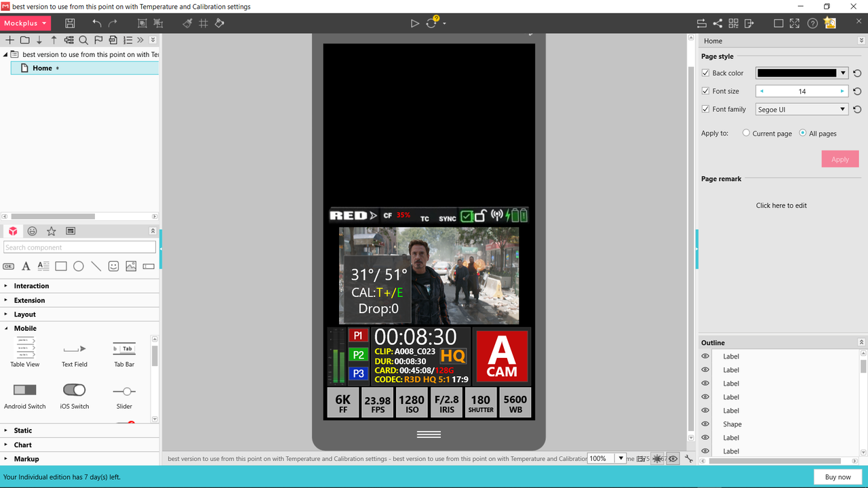Hide the first Label layer in Outline
The image size is (868, 488).
pyautogui.click(x=705, y=357)
